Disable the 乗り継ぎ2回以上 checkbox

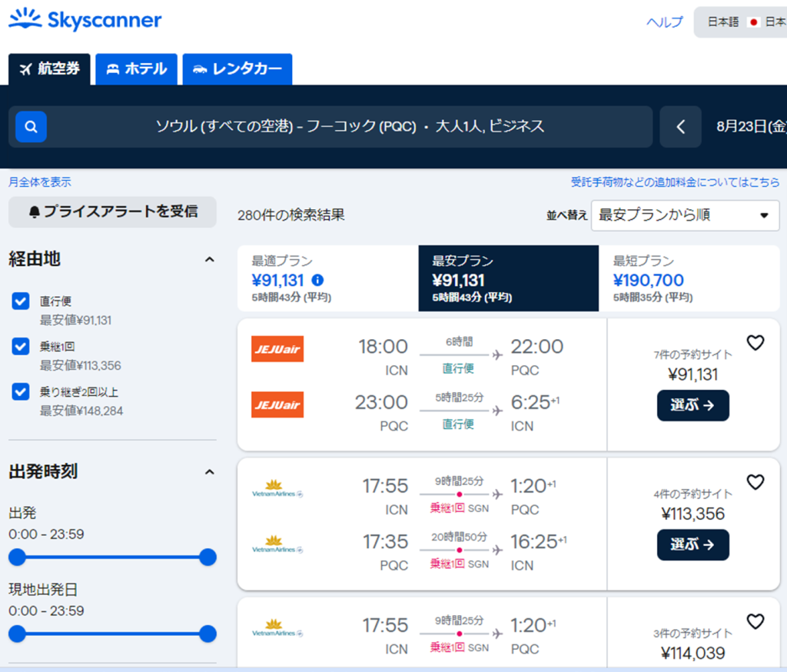tap(21, 392)
